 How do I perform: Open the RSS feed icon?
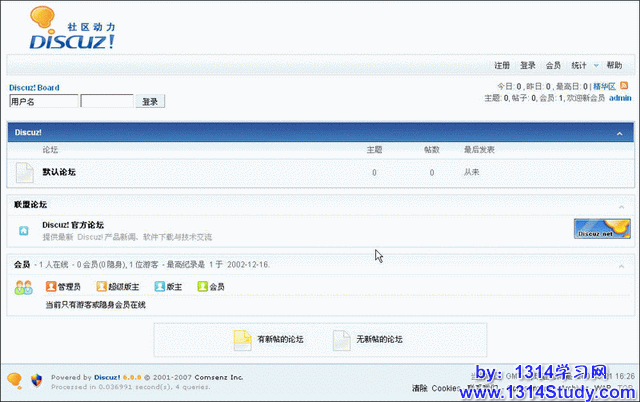625,86
